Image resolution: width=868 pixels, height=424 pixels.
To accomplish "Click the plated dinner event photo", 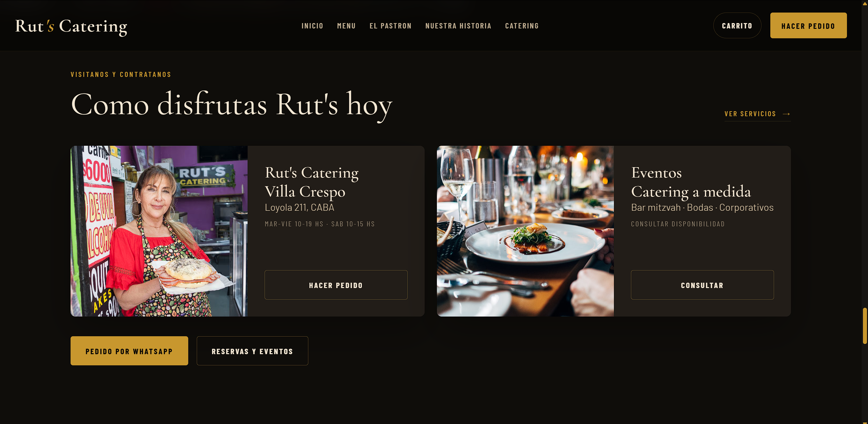I will point(525,231).
